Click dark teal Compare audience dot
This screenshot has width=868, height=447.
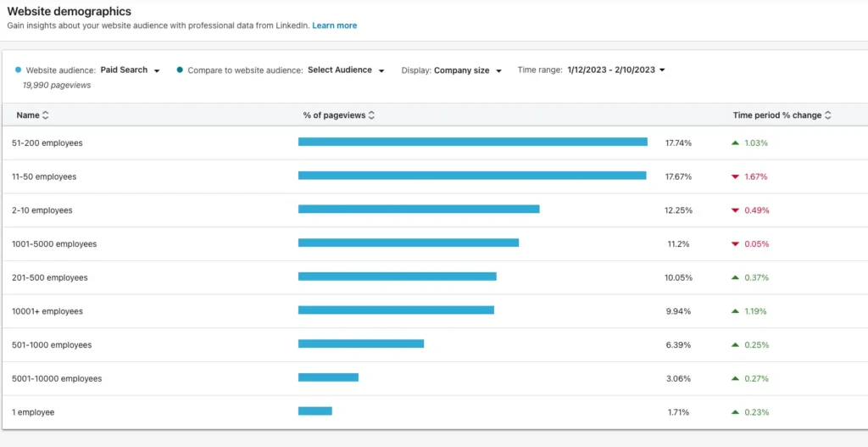point(180,70)
